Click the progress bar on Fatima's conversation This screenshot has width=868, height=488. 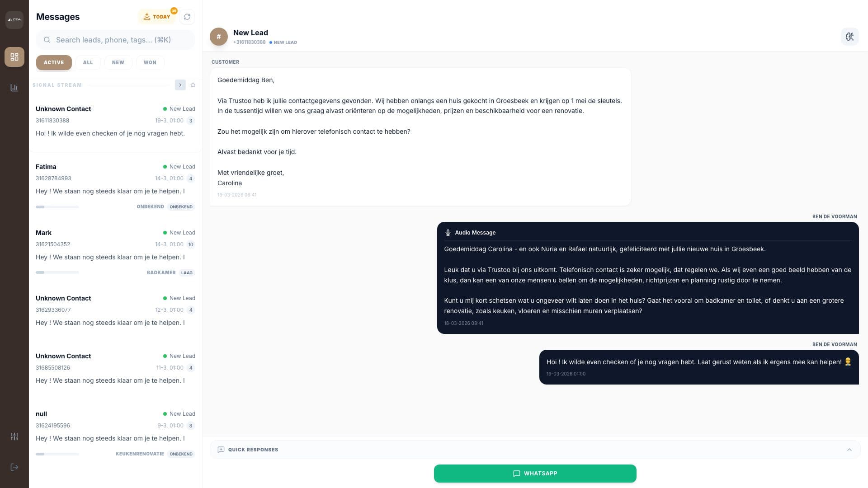click(57, 207)
